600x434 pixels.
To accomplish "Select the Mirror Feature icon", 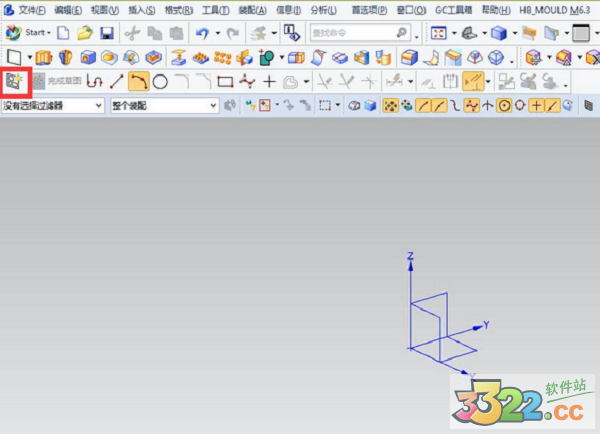I will point(244,57).
